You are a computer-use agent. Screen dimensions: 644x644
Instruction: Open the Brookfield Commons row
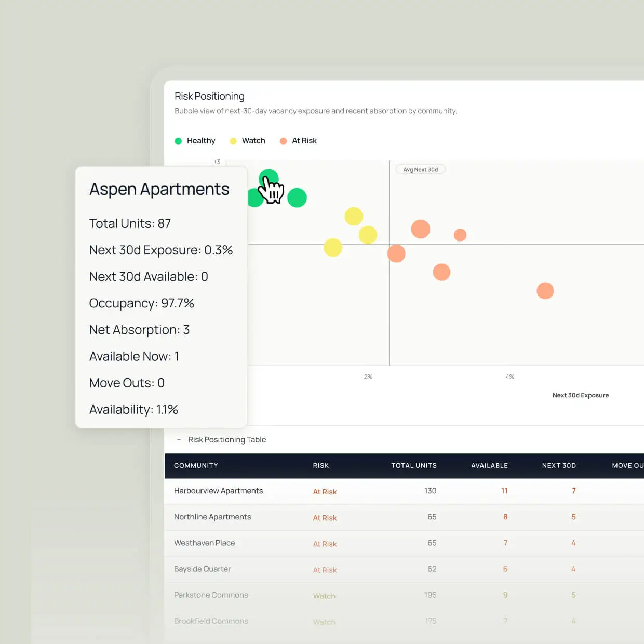[x=404, y=621]
